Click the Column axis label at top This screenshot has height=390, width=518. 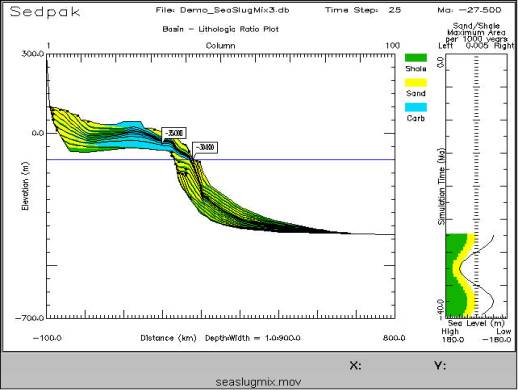point(220,46)
